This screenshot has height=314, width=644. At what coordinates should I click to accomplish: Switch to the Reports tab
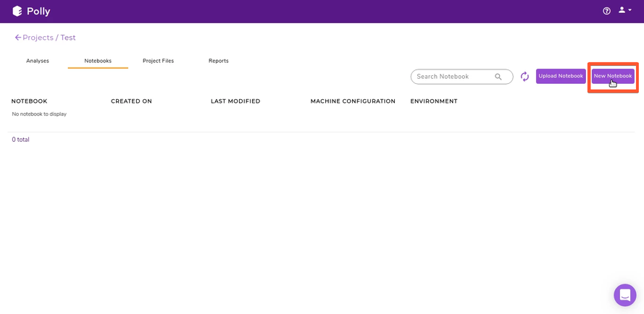pyautogui.click(x=219, y=61)
